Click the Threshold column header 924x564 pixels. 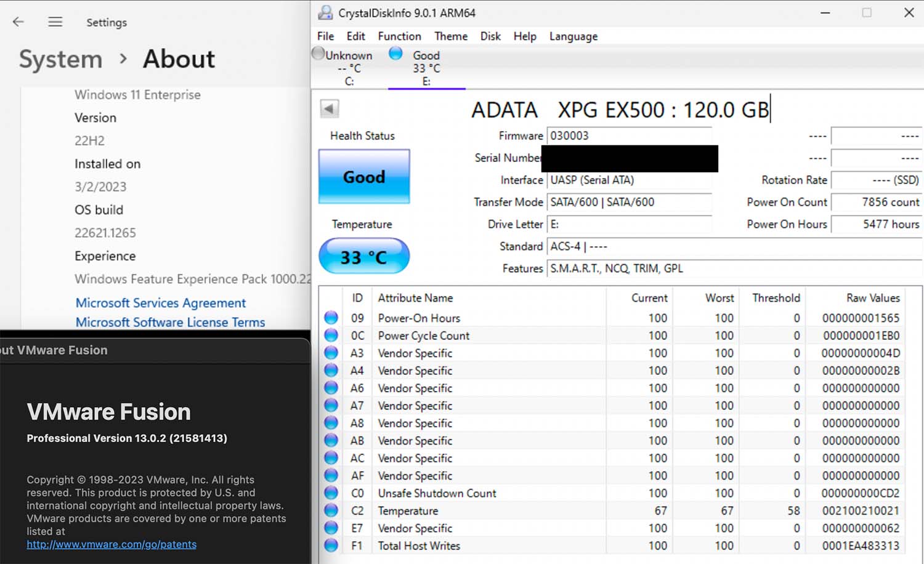tap(772, 298)
